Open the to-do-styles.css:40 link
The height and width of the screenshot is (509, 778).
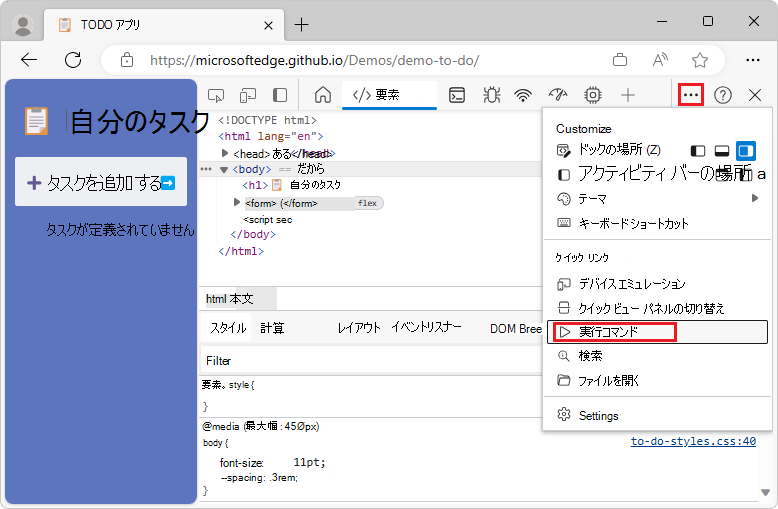pos(692,441)
